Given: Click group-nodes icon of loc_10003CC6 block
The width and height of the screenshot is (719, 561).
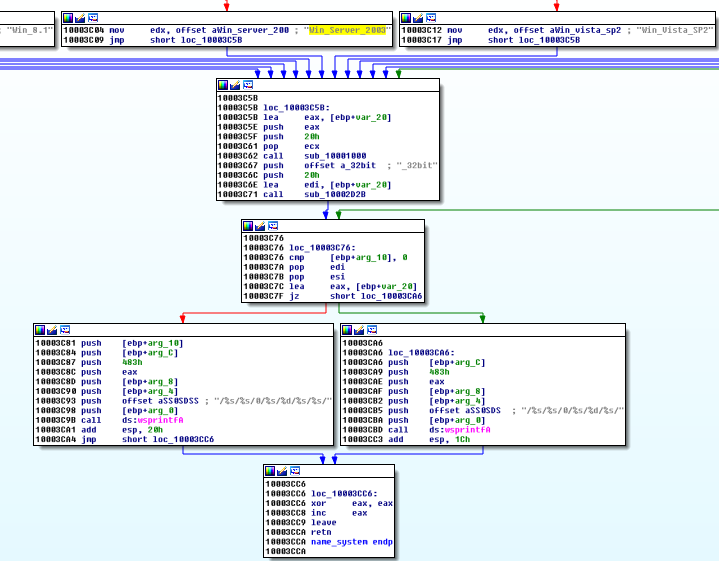Looking at the screenshot, I should click(295, 471).
